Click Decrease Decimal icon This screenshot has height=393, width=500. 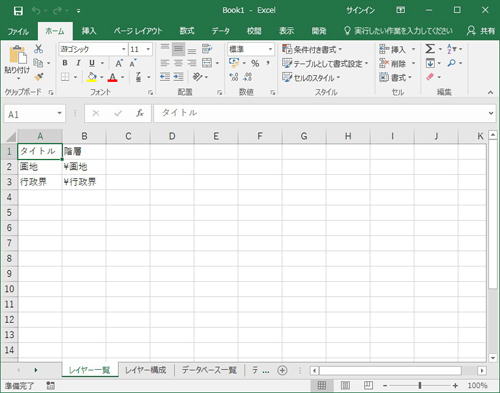click(247, 77)
